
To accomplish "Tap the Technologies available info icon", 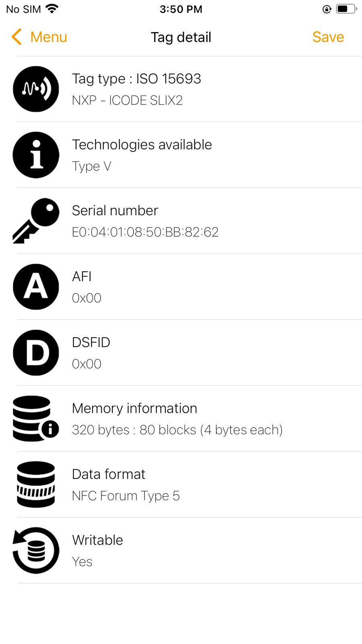I will point(36,155).
